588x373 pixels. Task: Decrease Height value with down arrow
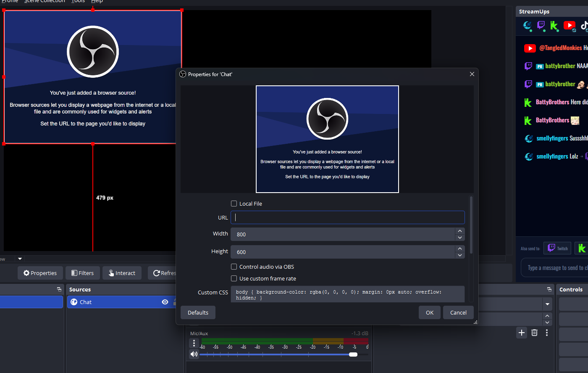coord(460,255)
